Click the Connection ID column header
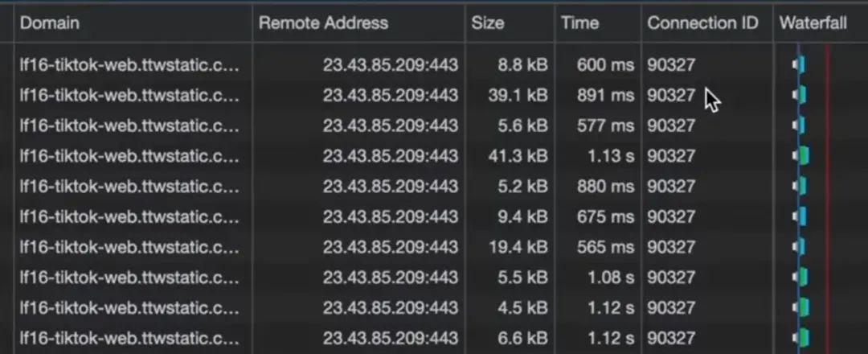This screenshot has height=354, width=868. click(702, 23)
